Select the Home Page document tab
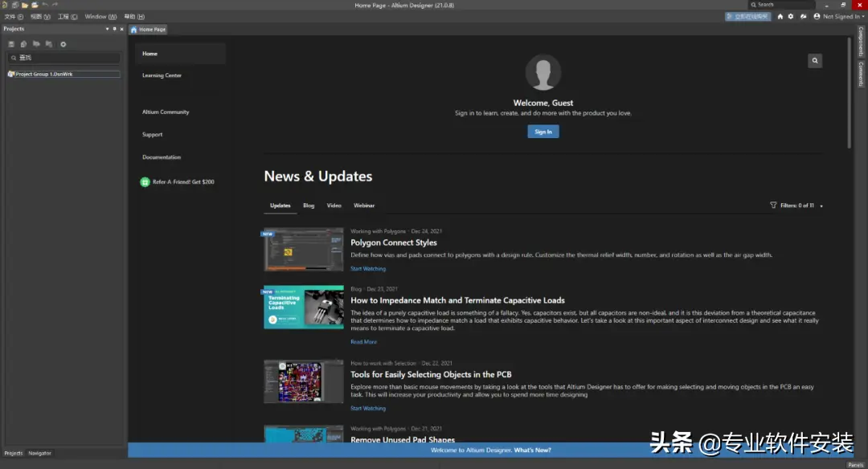 click(149, 29)
